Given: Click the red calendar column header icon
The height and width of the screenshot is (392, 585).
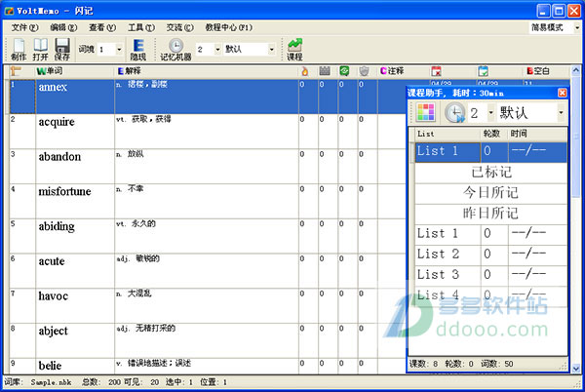Looking at the screenshot, I should point(436,71).
